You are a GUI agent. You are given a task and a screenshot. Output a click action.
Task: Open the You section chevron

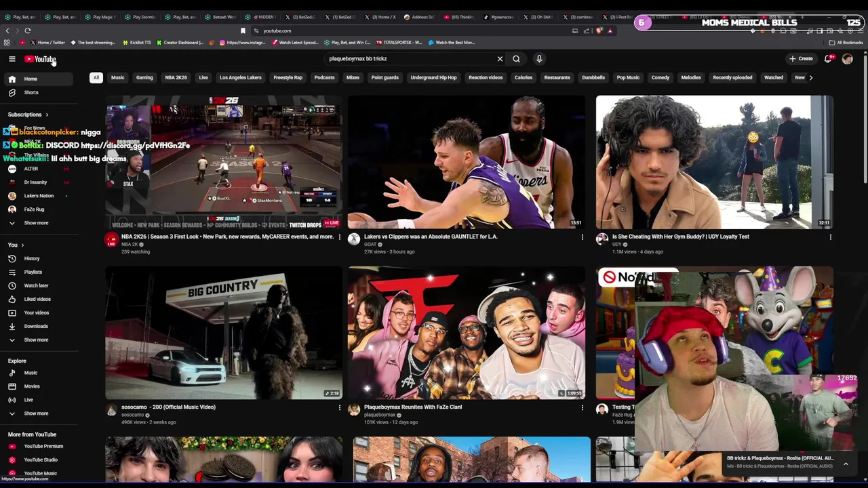click(x=22, y=245)
